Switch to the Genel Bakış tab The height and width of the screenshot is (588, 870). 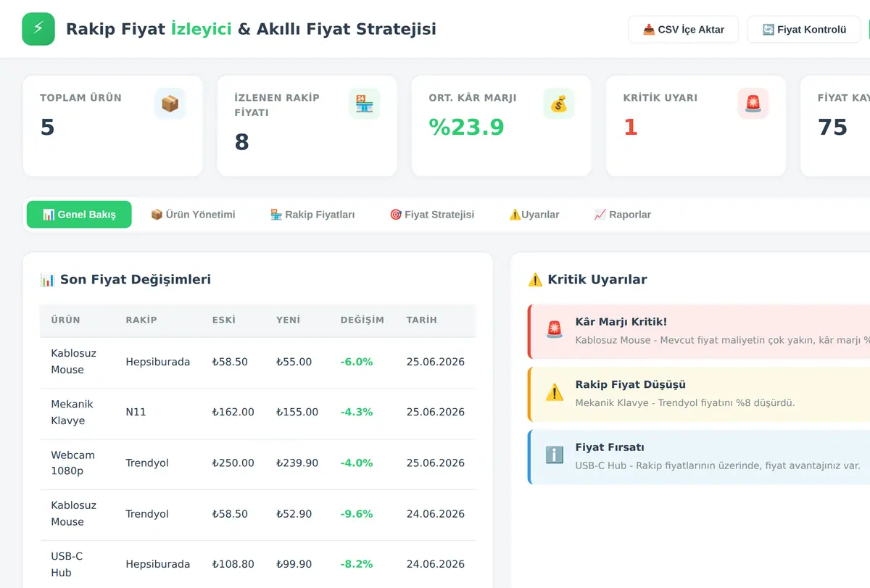coord(79,215)
